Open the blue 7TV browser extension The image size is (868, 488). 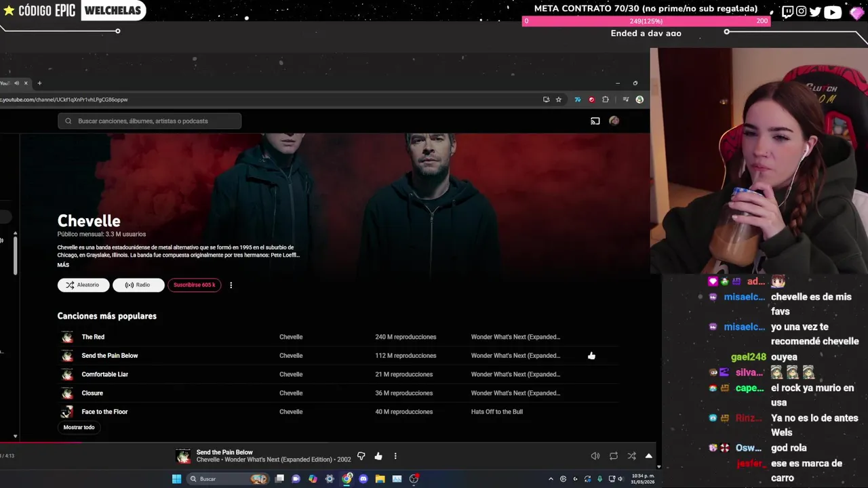tap(577, 100)
